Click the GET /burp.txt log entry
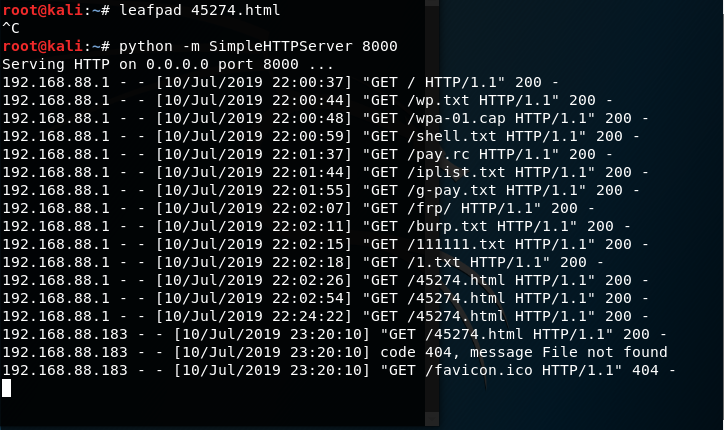Screen dimensions: 724x430 tap(317, 226)
